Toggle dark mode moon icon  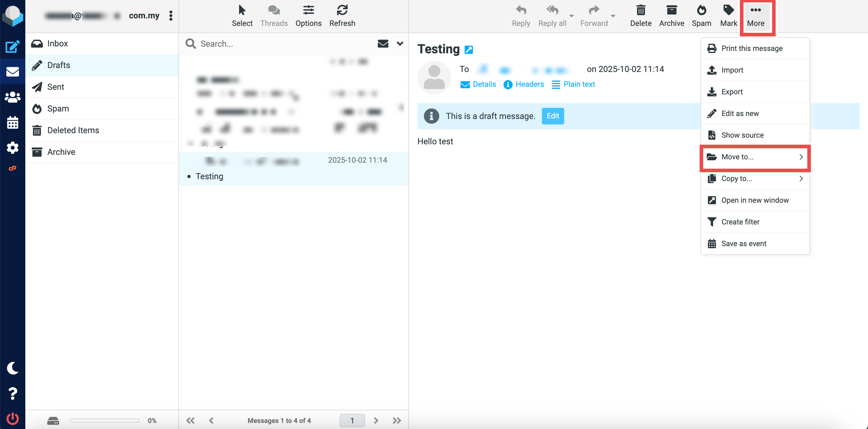click(12, 368)
